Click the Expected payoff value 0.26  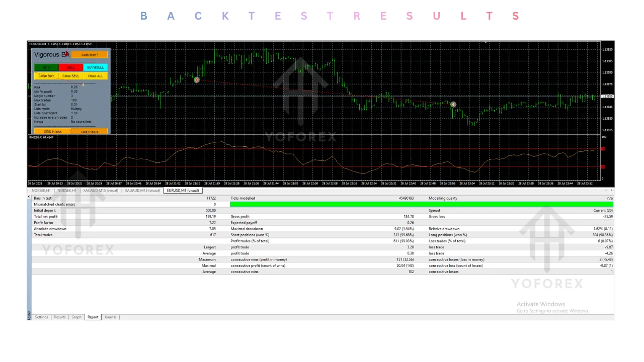tap(411, 223)
